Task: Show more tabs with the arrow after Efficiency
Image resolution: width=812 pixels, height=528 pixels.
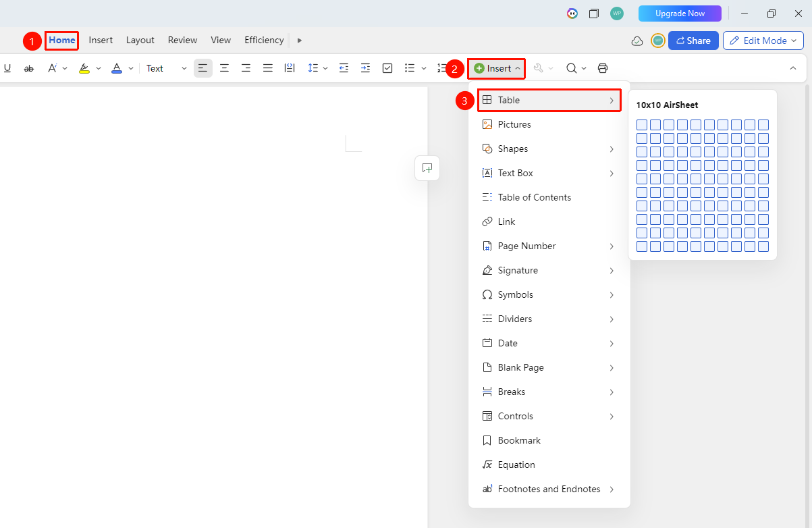Action: click(300, 41)
